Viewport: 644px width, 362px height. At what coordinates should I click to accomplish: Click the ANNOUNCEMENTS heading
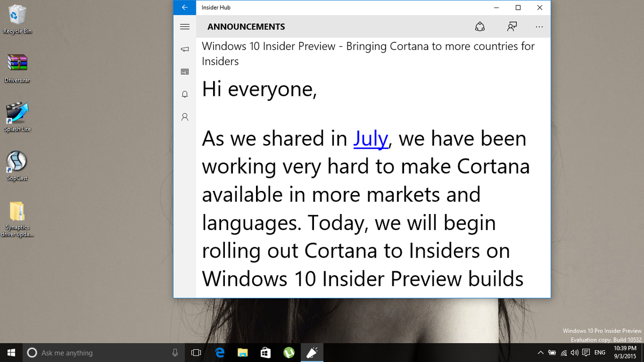click(x=246, y=27)
